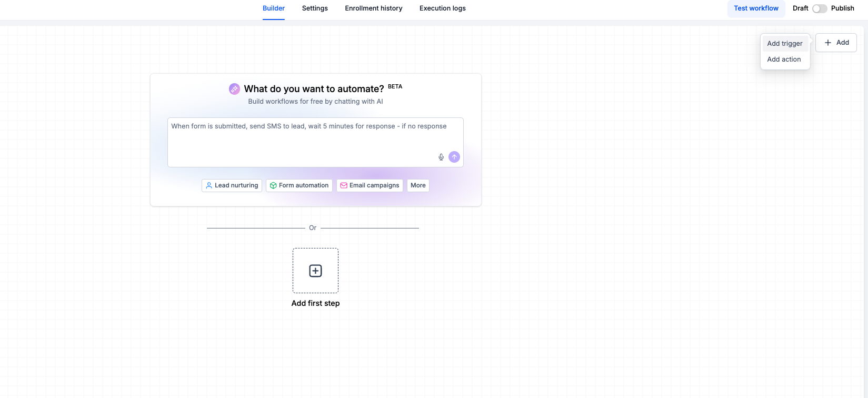The width and height of the screenshot is (868, 398).
Task: Click the Draft label
Action: tap(801, 8)
